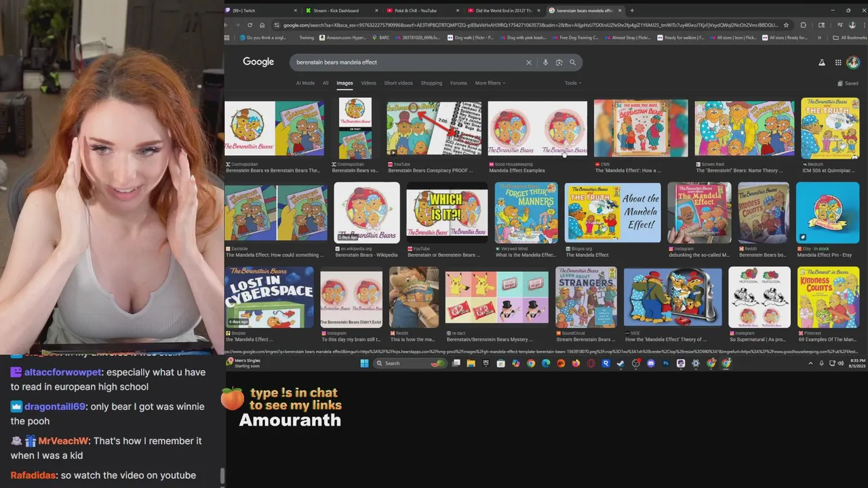Switch to the Shopping tab
The height and width of the screenshot is (488, 868).
coord(431,83)
